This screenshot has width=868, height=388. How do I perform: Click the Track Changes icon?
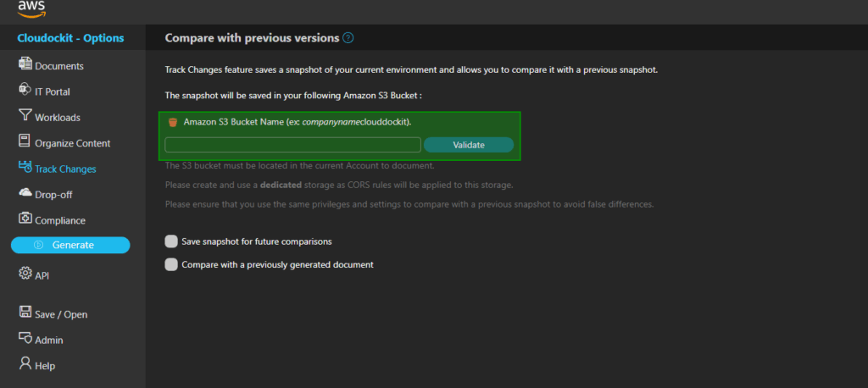(x=25, y=169)
